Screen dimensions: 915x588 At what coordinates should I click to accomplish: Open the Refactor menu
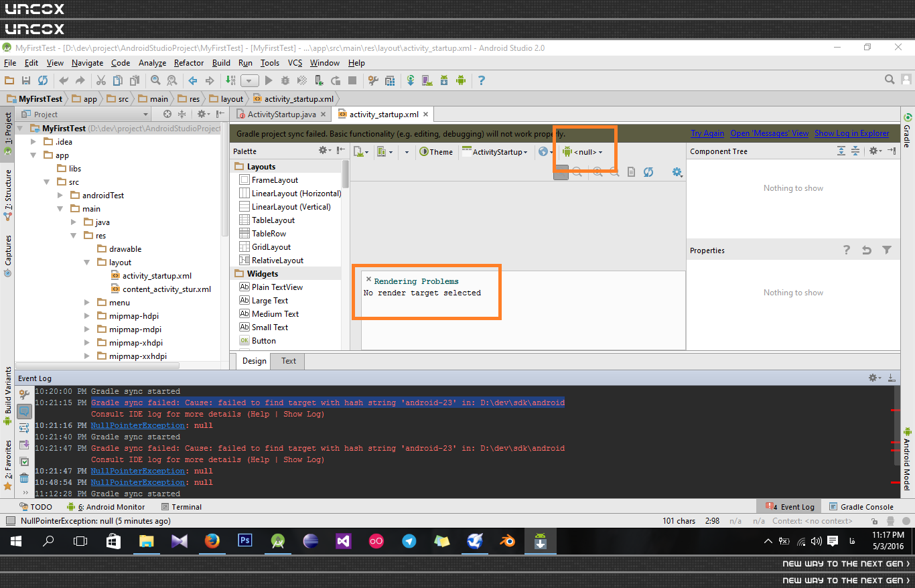coord(189,63)
